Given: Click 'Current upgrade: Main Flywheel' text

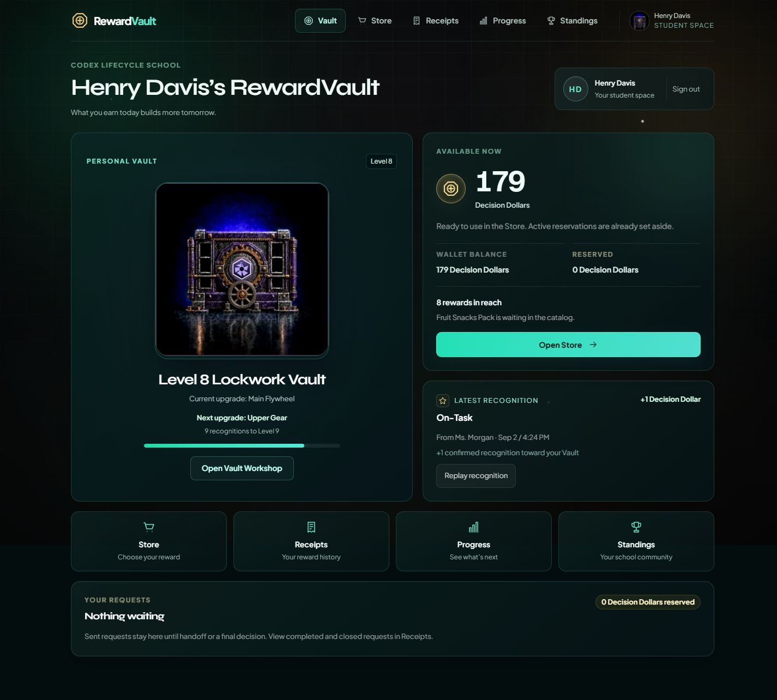Looking at the screenshot, I should pyautogui.click(x=242, y=399).
